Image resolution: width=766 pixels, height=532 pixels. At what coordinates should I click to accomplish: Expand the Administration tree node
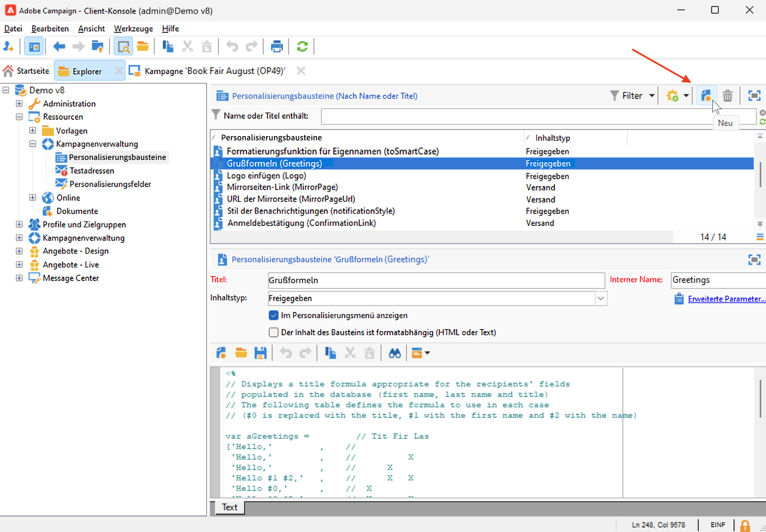(19, 104)
